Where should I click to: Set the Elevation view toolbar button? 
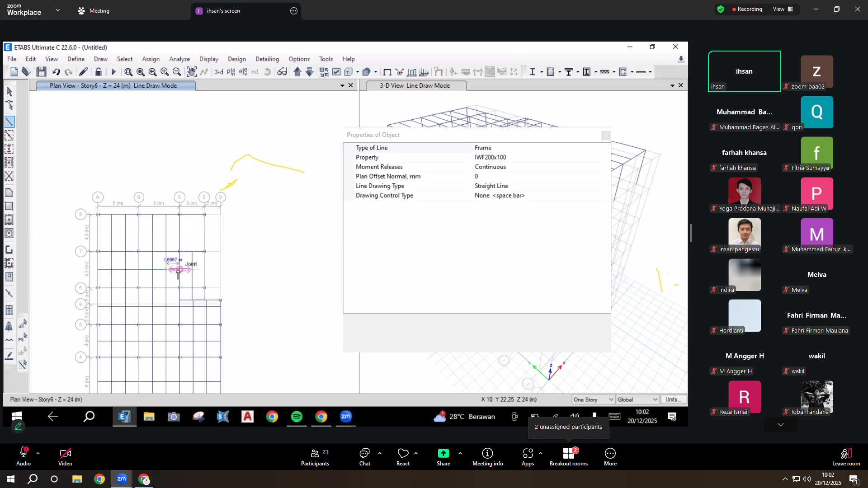click(243, 71)
